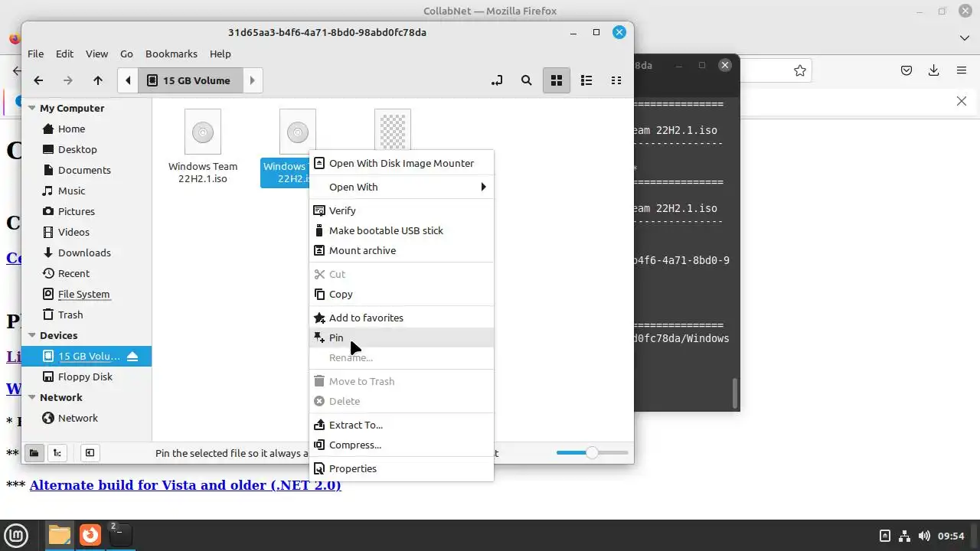Open View menu
Screen dimensions: 980x551
click(x=96, y=54)
